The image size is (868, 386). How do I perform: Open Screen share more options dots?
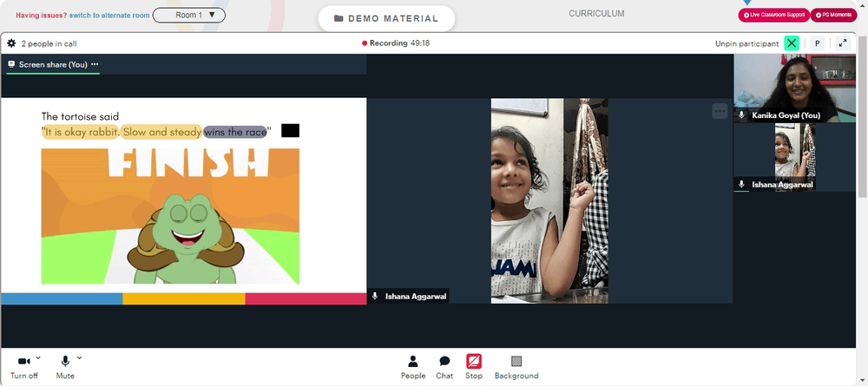[95, 64]
